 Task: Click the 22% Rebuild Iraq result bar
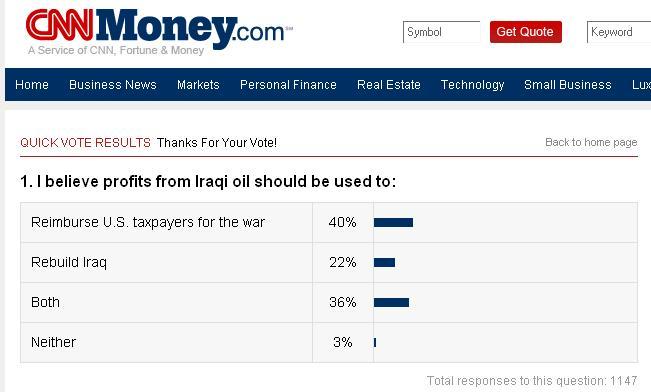click(x=384, y=262)
